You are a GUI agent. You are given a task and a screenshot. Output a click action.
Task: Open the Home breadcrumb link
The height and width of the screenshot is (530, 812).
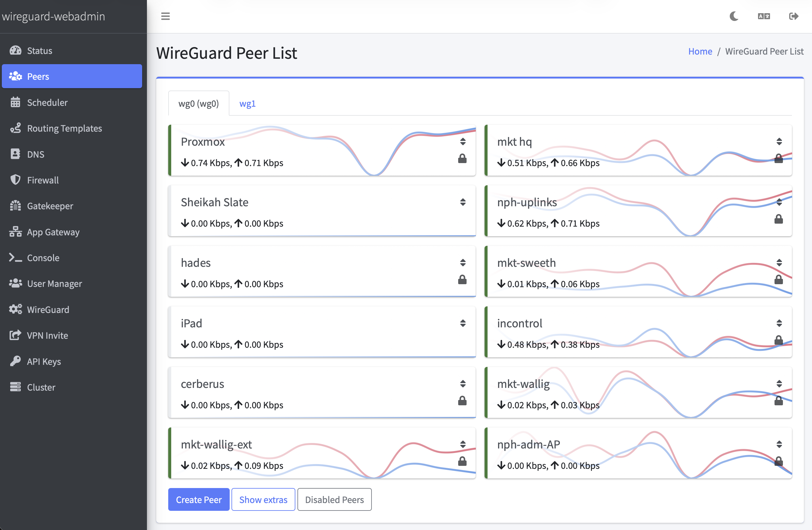(700, 51)
